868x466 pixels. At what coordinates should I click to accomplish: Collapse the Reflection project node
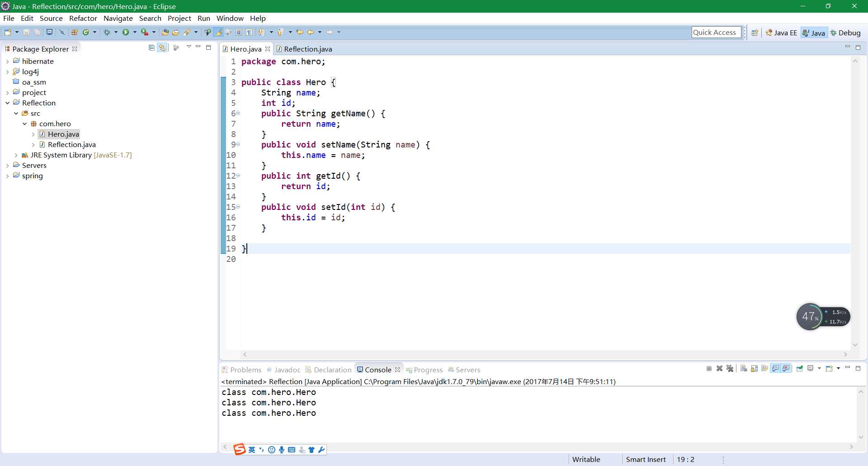[7, 103]
